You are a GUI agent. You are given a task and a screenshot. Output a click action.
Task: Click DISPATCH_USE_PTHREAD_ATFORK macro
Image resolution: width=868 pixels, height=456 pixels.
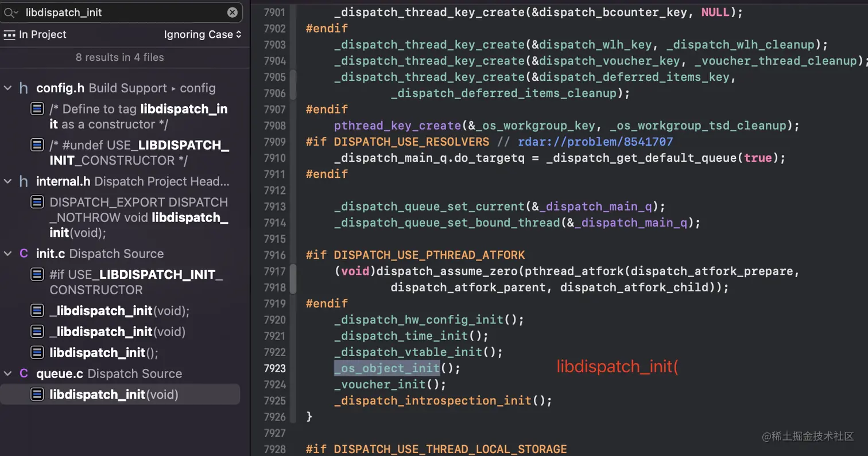[429, 255]
